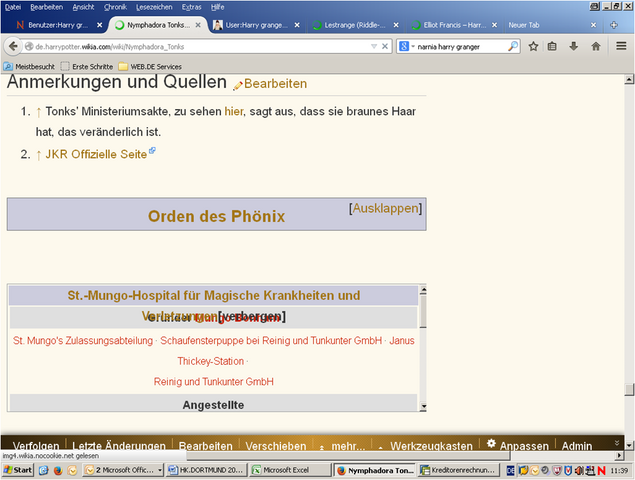Image resolution: width=635 pixels, height=480 pixels.
Task: Switch to Kreditorenrechnun... taskbar window
Action: pyautogui.click(x=458, y=470)
